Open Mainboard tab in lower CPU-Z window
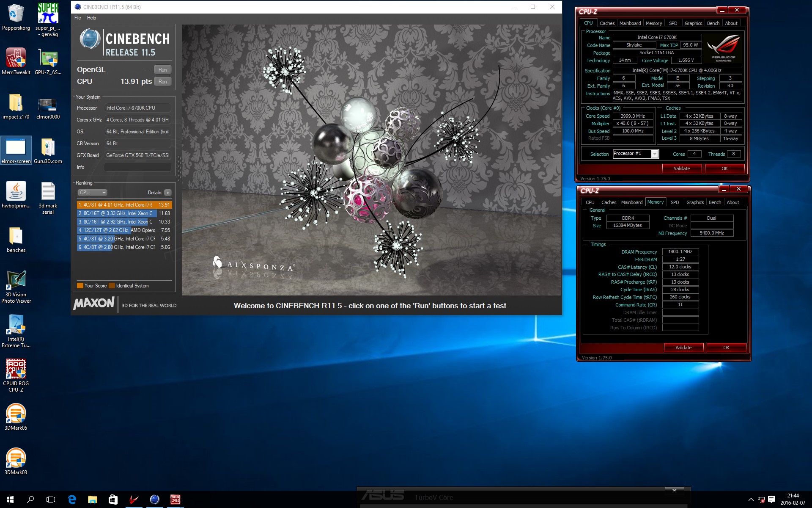 (x=632, y=202)
